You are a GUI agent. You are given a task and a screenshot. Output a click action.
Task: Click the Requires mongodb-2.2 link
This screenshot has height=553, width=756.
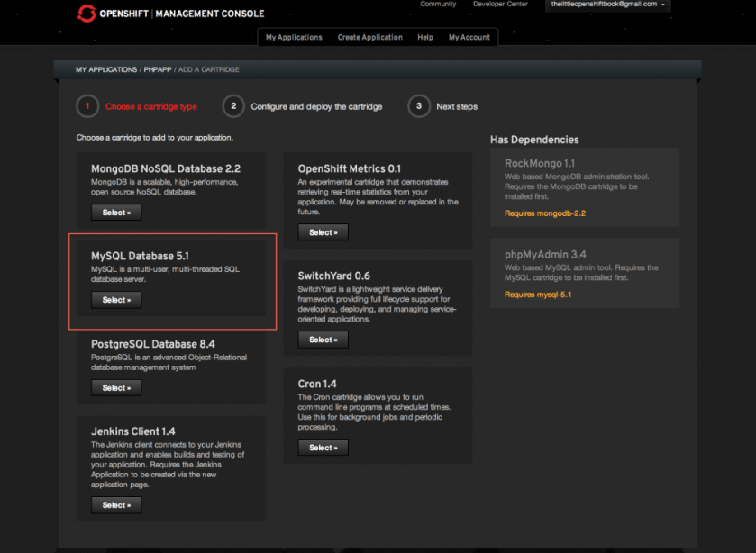(x=545, y=213)
